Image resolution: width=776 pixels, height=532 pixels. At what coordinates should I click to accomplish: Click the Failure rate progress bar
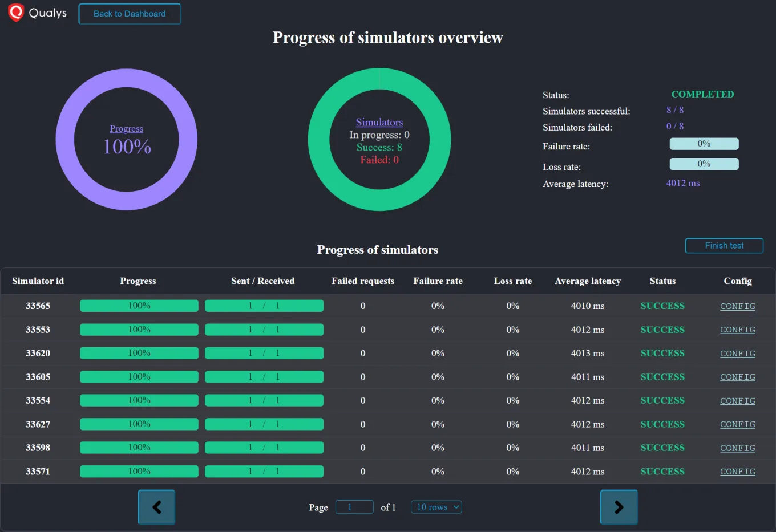(704, 144)
